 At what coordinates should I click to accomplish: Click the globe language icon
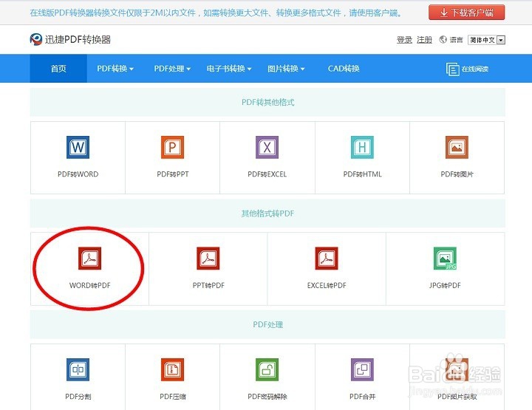443,40
